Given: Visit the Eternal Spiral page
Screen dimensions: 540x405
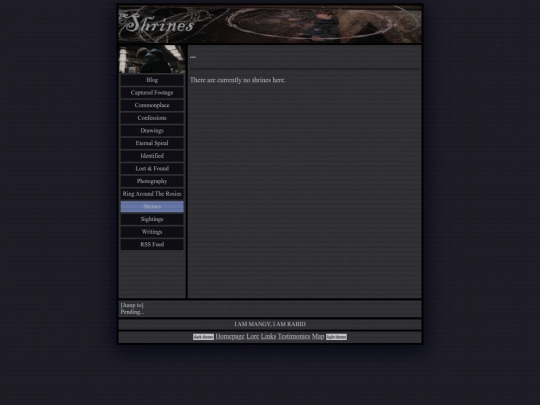Looking at the screenshot, I should (x=152, y=143).
